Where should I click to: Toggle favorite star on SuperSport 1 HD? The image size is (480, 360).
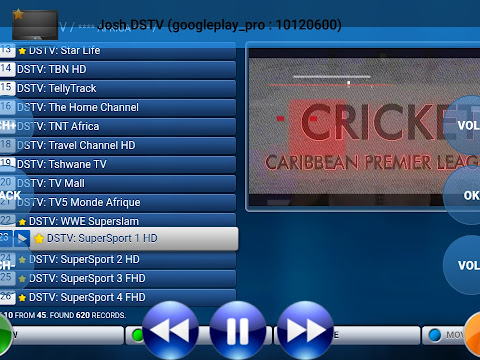[39, 239]
